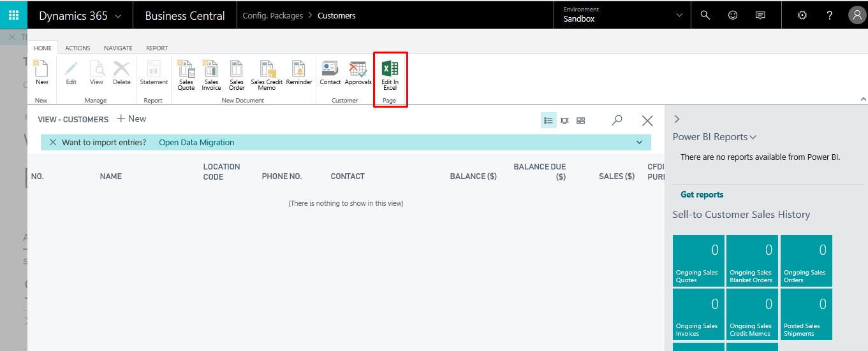
Task: Create a new Sales Quote
Action: 186,75
